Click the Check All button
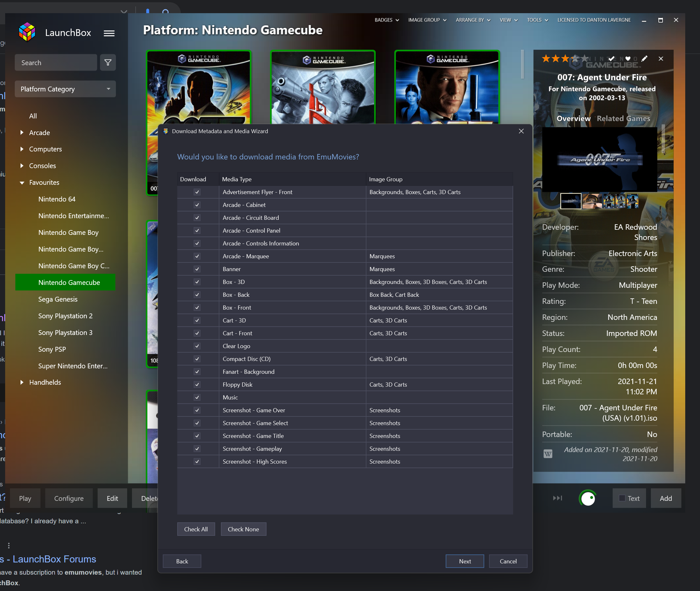This screenshot has width=700, height=591. point(196,529)
